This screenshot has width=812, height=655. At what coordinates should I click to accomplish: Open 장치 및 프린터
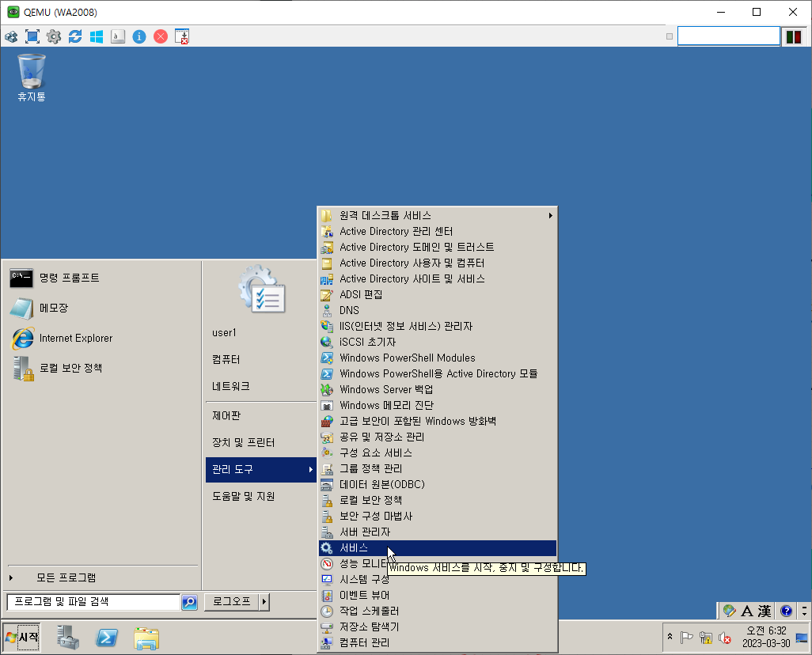244,443
